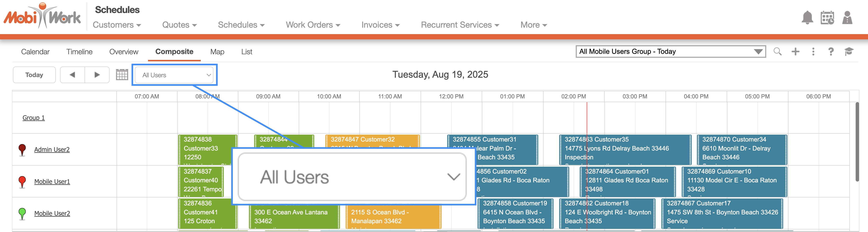Click the Today button

click(34, 75)
